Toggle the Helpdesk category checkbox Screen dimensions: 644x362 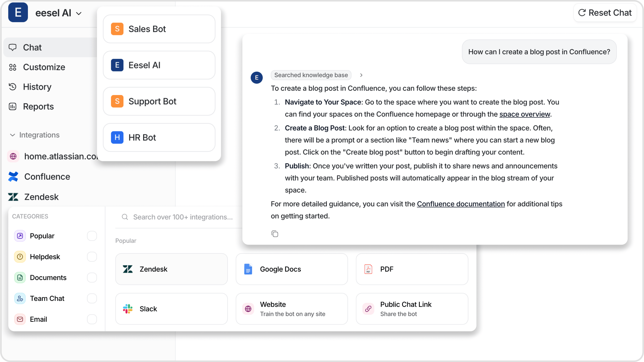click(x=92, y=257)
